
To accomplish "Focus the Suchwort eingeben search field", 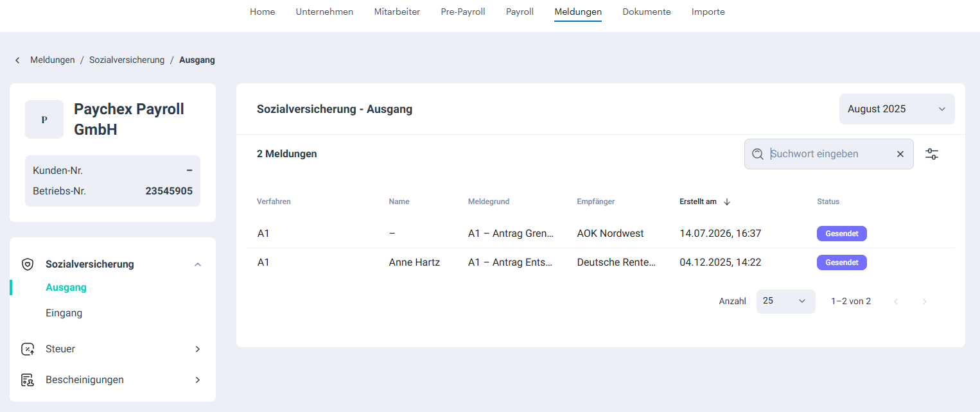I will (828, 154).
